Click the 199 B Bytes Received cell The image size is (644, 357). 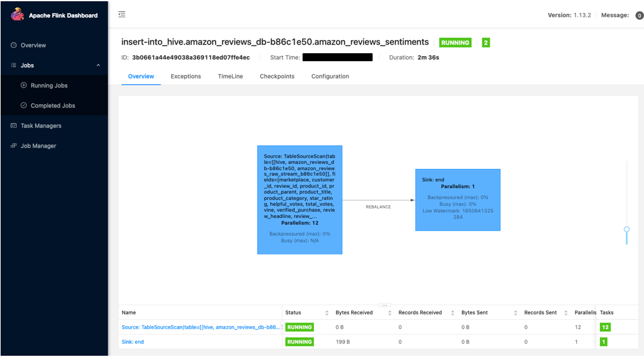tap(343, 342)
